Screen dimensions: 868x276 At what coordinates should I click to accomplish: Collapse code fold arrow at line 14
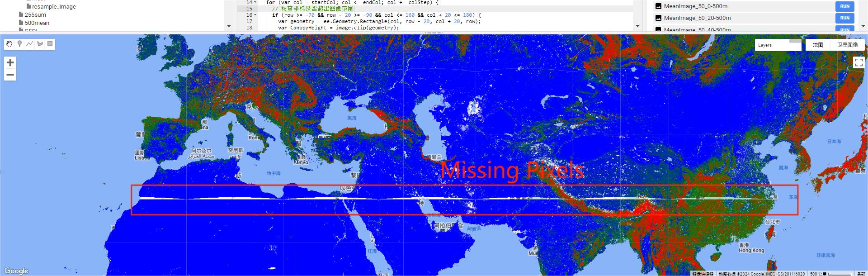[x=255, y=2]
